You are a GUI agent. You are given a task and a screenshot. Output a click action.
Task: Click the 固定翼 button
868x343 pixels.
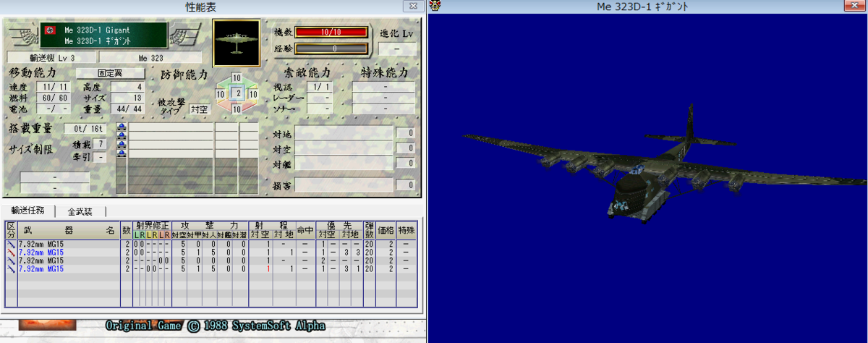(110, 74)
